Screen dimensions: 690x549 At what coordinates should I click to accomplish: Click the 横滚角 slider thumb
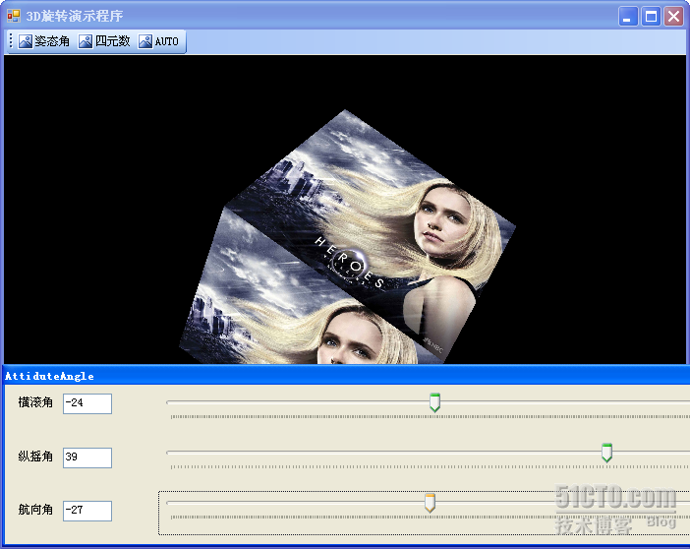click(x=435, y=403)
